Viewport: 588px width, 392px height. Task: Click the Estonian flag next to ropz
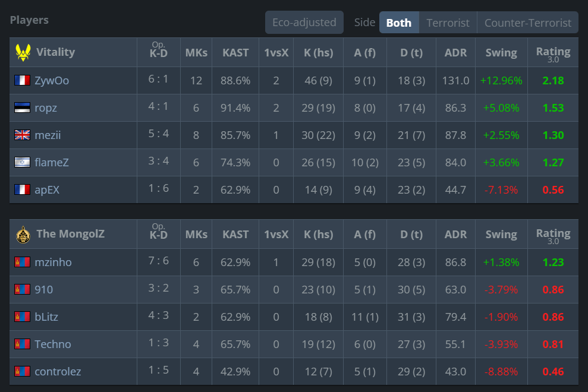coord(22,108)
